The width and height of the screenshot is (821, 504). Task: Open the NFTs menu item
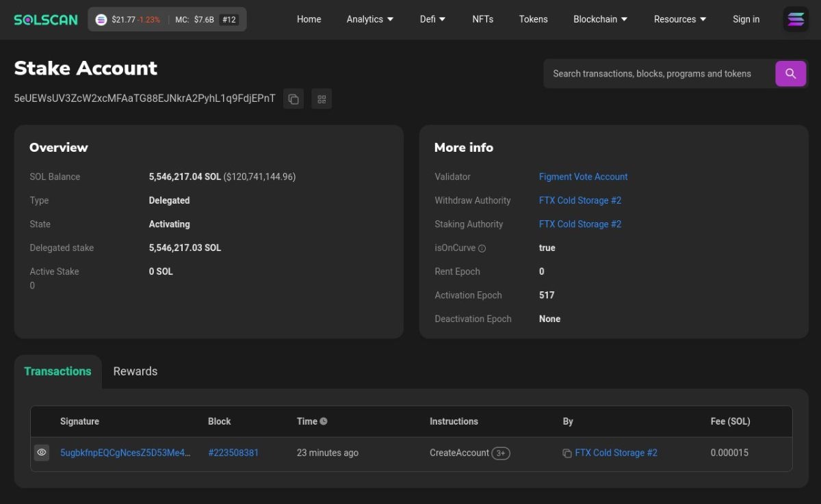click(x=482, y=19)
